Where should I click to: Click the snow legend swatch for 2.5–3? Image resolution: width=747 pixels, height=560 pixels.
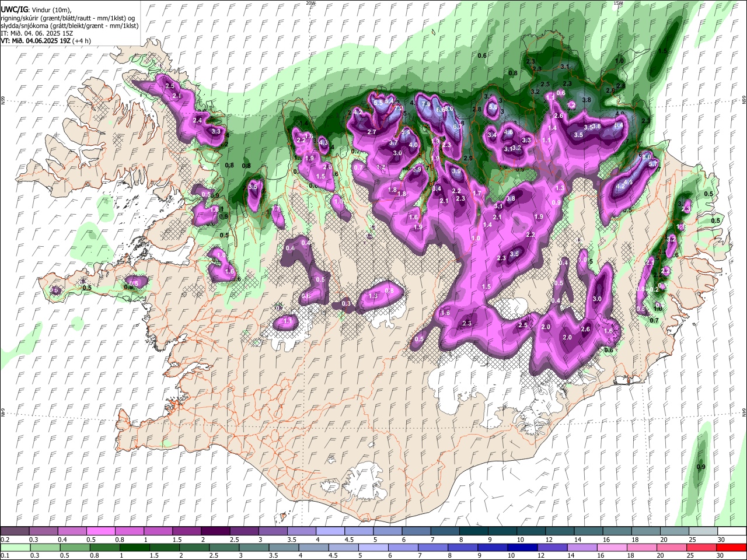coord(244,531)
